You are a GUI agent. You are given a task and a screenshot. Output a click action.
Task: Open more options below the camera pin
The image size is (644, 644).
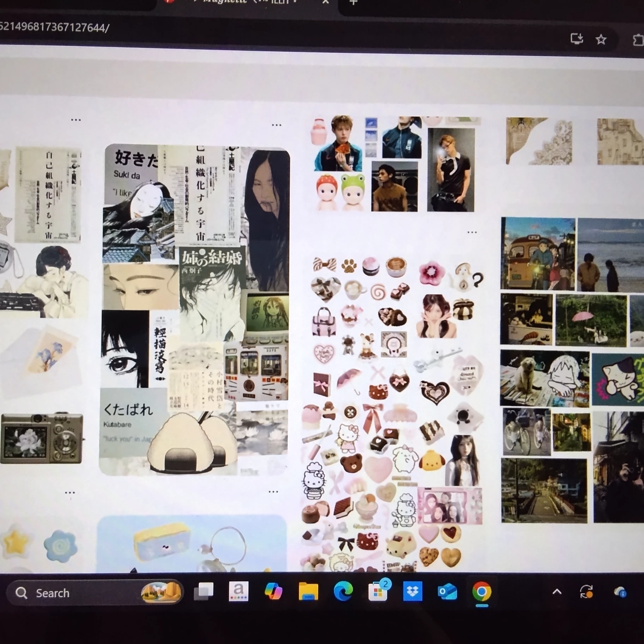[70, 493]
